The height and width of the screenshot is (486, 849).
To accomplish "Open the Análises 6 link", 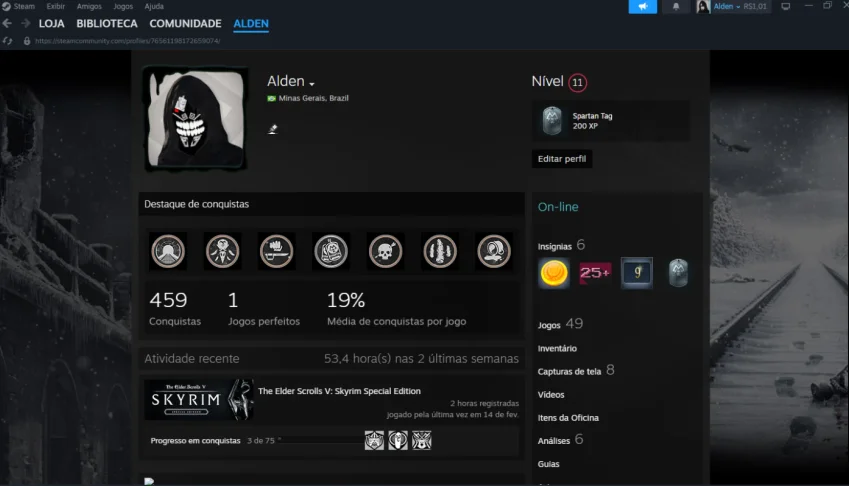I will coord(560,440).
